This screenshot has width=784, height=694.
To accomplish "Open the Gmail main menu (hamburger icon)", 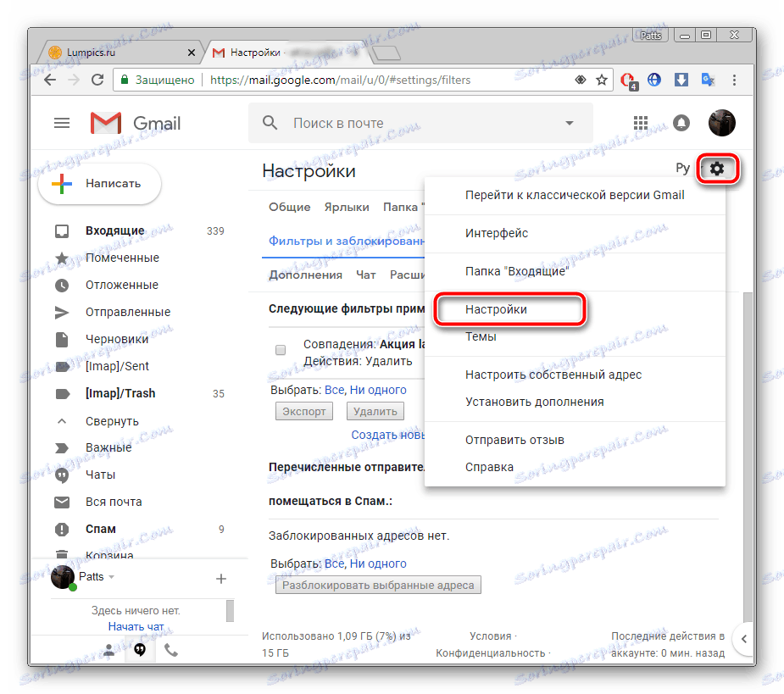I will (62, 123).
